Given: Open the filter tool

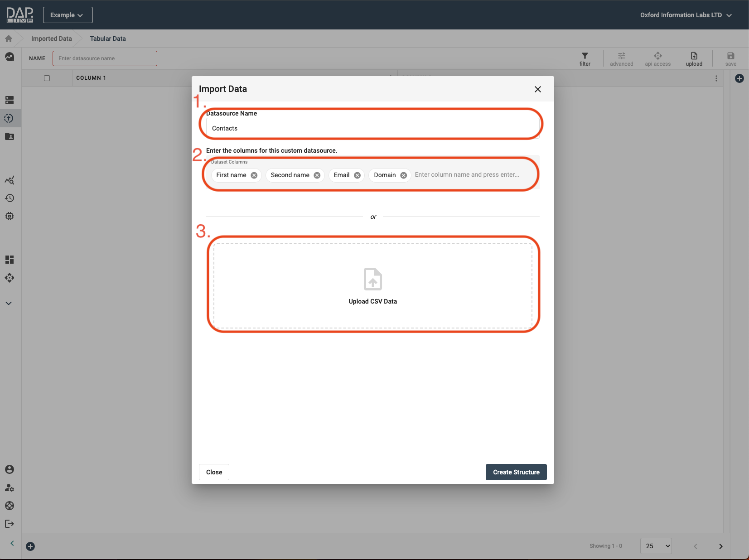Looking at the screenshot, I should (585, 58).
